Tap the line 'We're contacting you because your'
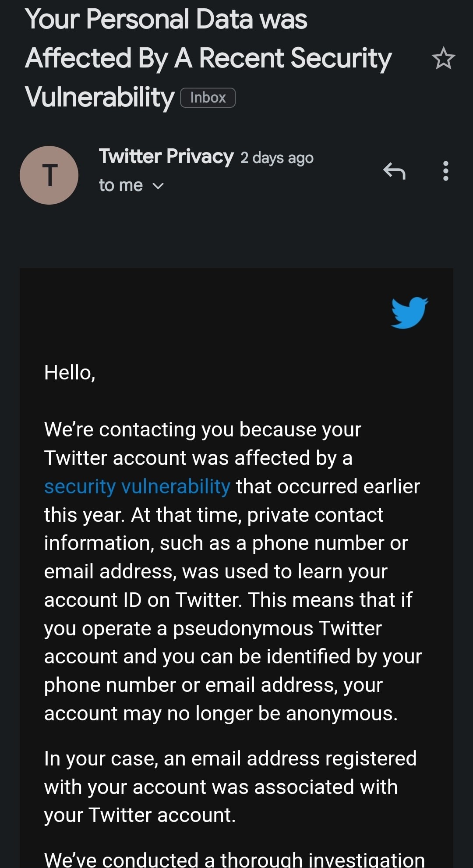The height and width of the screenshot is (868, 473). [203, 429]
